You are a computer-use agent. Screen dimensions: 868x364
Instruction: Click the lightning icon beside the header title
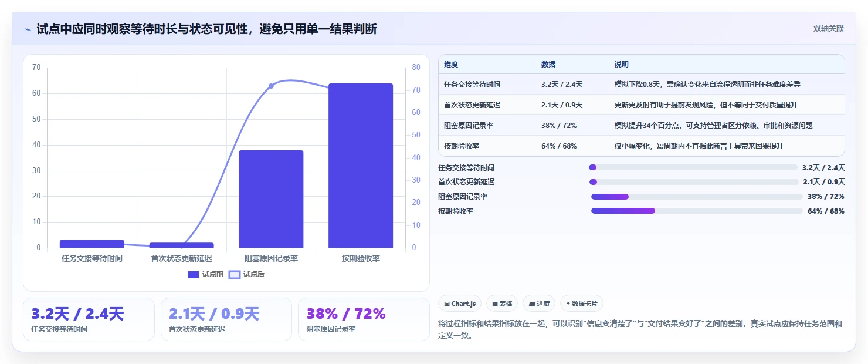(28, 29)
